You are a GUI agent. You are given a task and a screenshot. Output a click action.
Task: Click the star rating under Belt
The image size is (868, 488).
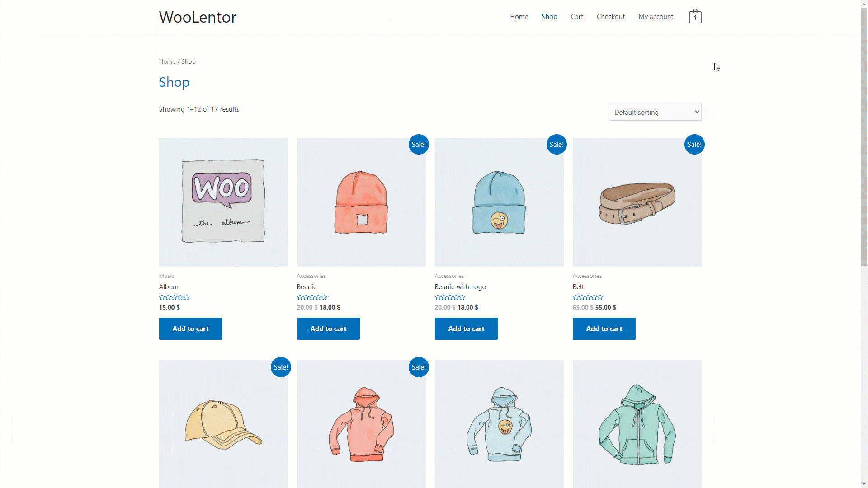point(588,297)
